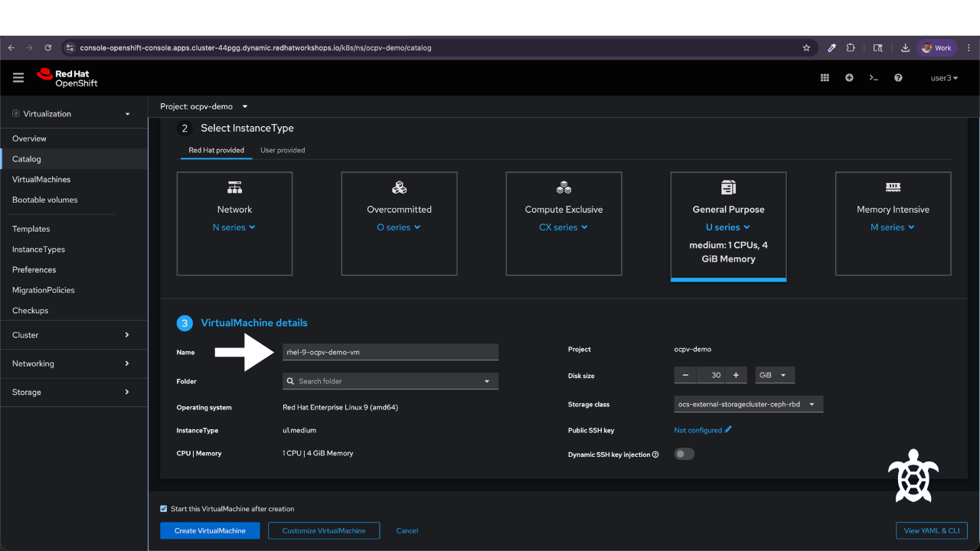Open the web terminal command line icon
Image resolution: width=980 pixels, height=551 pixels.
coord(874,77)
